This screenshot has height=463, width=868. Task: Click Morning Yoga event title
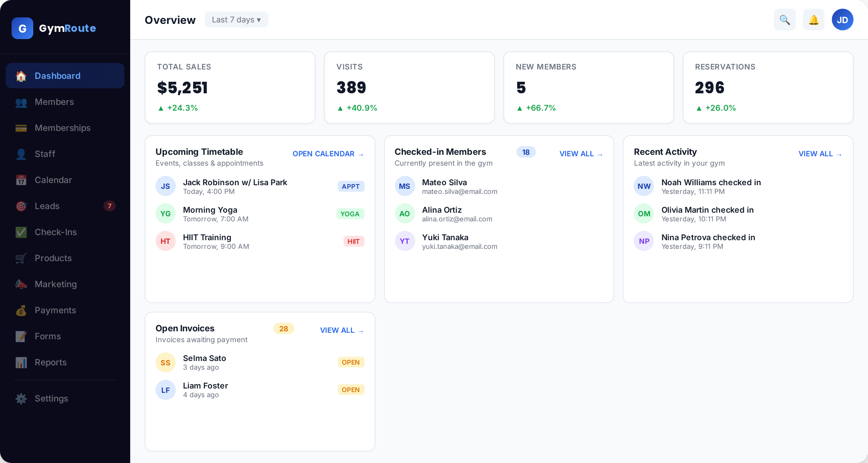click(210, 210)
